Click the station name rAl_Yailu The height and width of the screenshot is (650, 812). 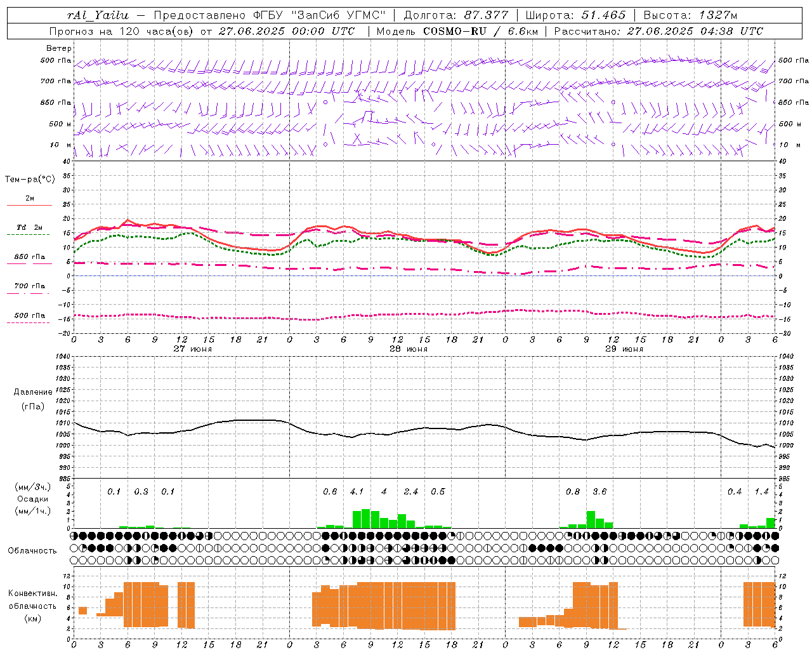click(98, 15)
